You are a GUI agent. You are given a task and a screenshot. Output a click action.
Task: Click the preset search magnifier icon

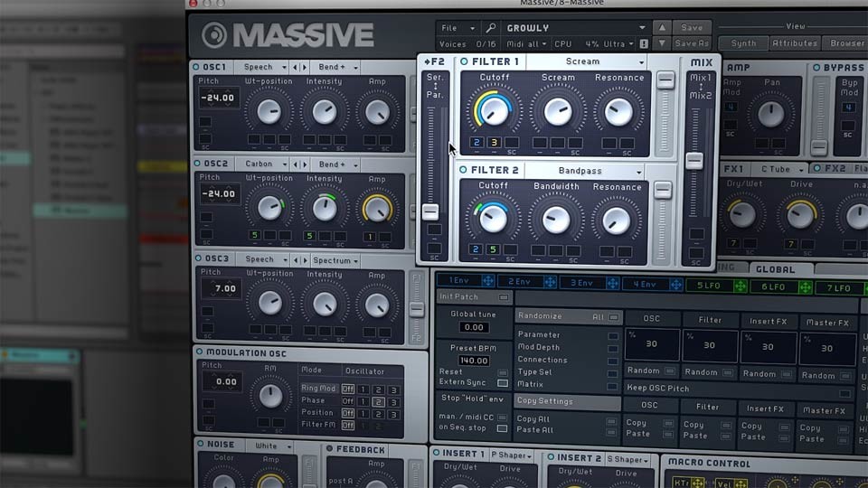pos(490,28)
